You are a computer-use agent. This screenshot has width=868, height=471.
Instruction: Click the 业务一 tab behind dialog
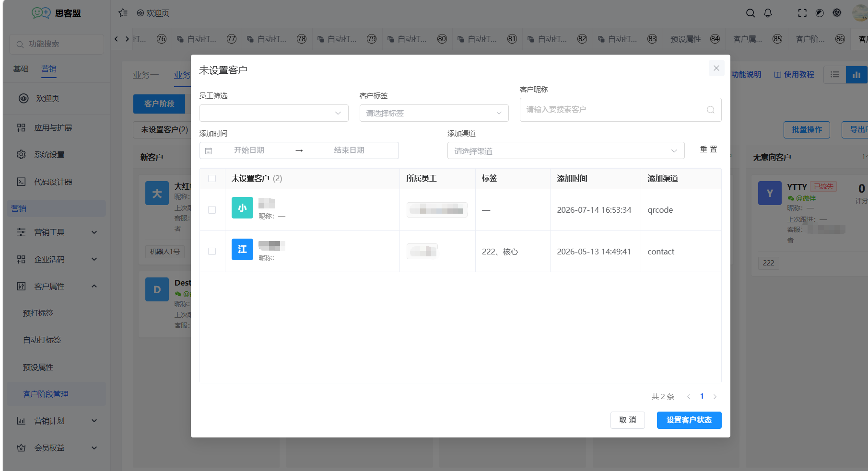pyautogui.click(x=146, y=75)
